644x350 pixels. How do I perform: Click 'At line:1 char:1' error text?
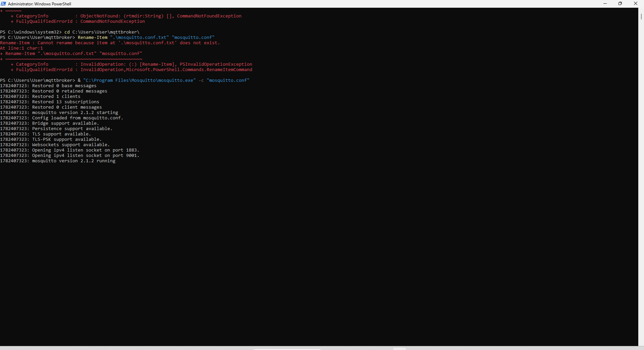[x=21, y=48]
